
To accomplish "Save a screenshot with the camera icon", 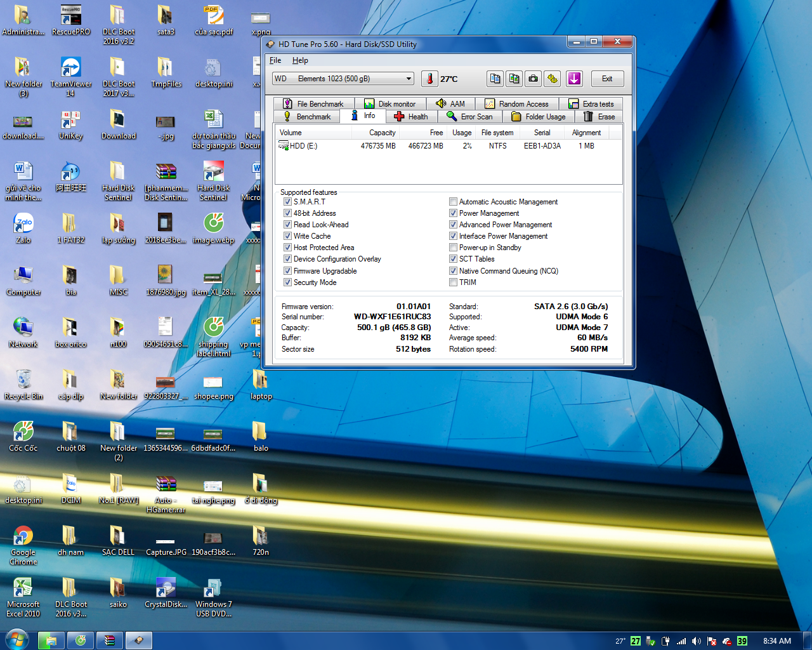I will click(534, 79).
